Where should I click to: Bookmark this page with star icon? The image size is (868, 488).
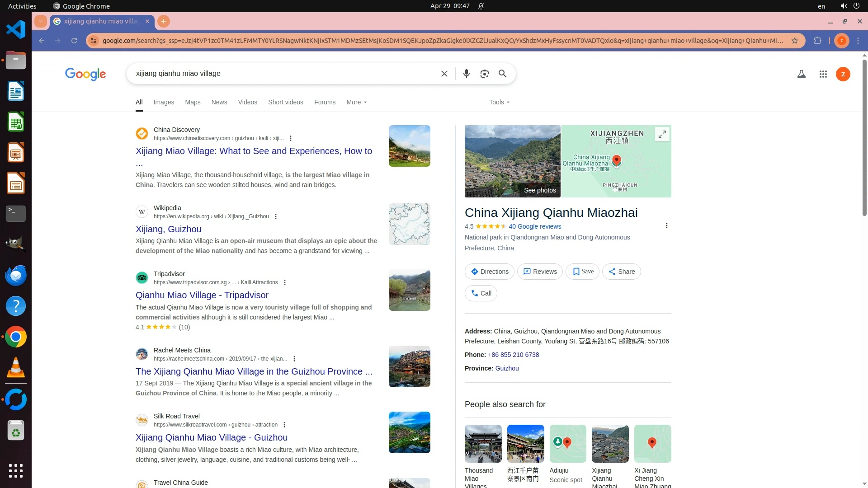(795, 41)
